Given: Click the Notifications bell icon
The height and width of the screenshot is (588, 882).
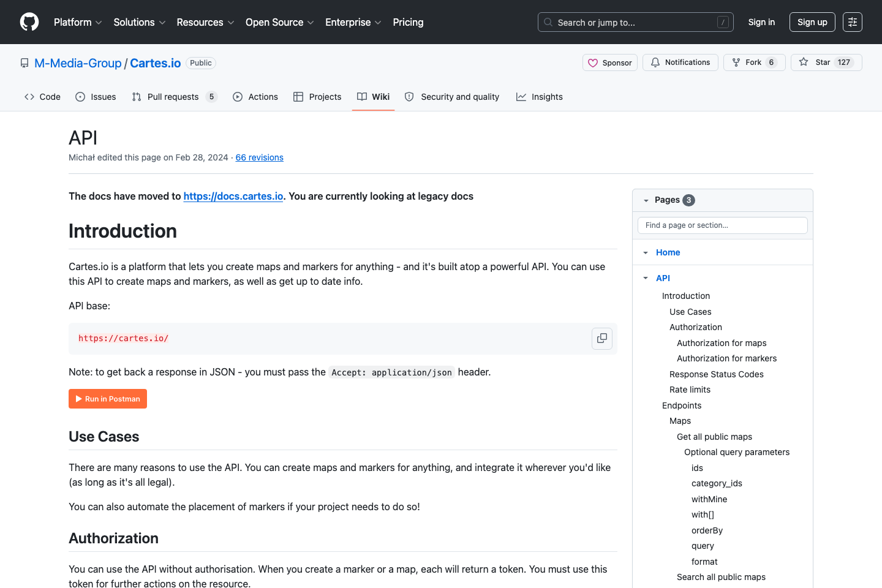Looking at the screenshot, I should pyautogui.click(x=655, y=62).
